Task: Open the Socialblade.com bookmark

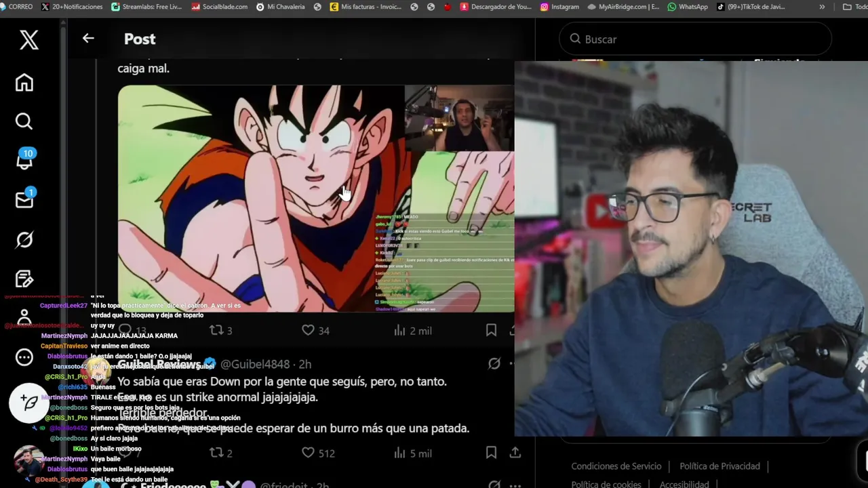Action: click(220, 7)
